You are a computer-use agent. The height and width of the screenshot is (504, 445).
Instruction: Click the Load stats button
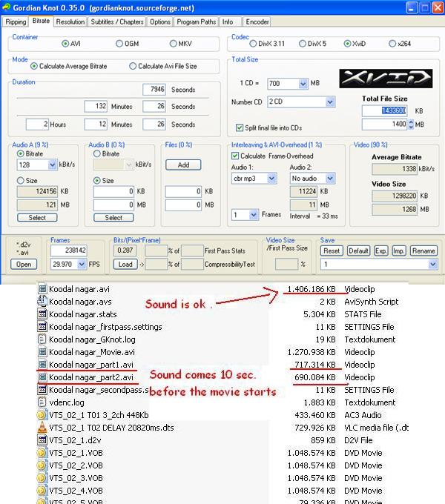pos(125,264)
